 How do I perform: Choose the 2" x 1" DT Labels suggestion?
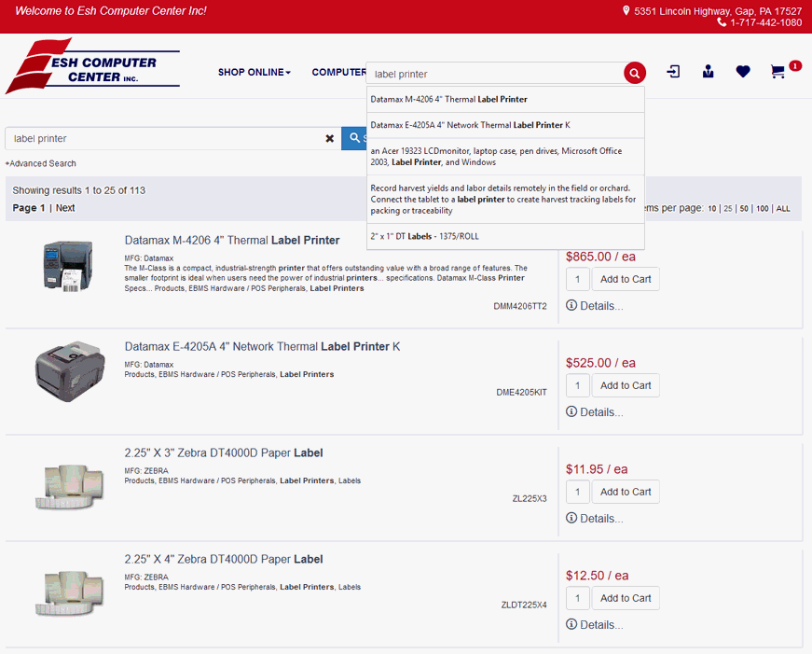[424, 236]
